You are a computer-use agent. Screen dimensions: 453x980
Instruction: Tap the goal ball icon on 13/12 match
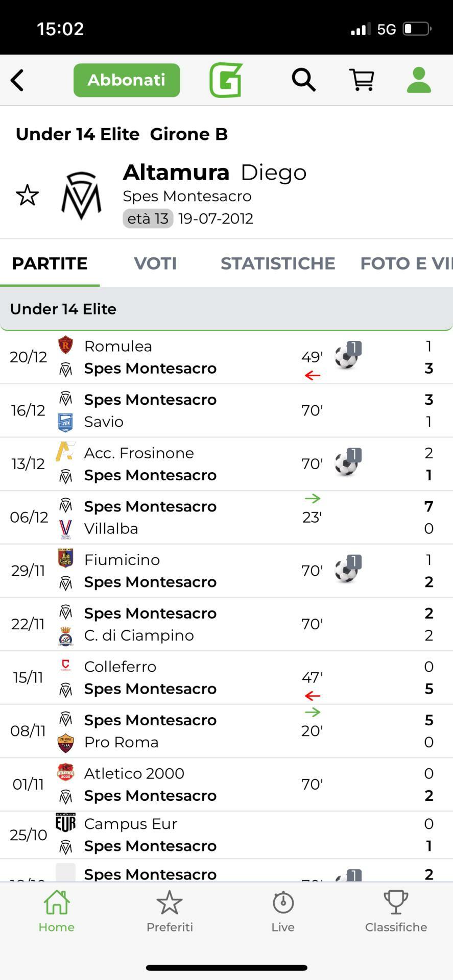[347, 462]
